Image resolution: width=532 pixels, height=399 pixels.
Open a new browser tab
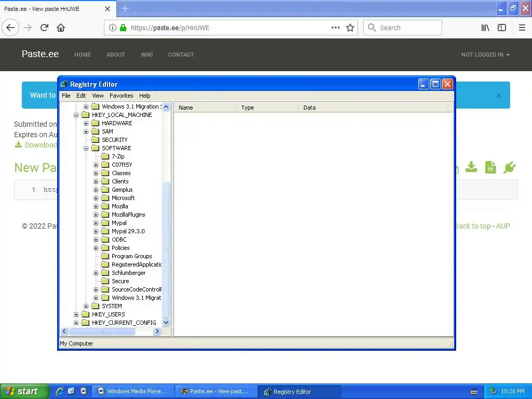click(125, 8)
